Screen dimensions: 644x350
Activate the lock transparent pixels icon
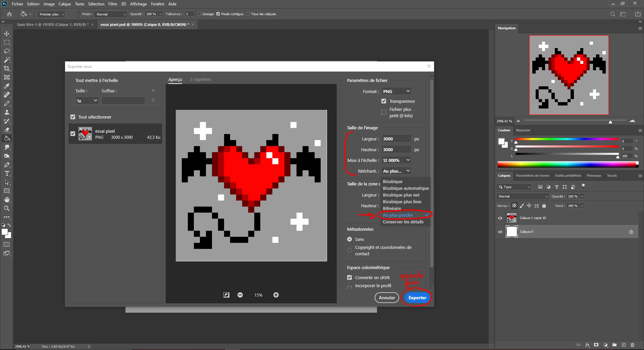click(x=514, y=206)
